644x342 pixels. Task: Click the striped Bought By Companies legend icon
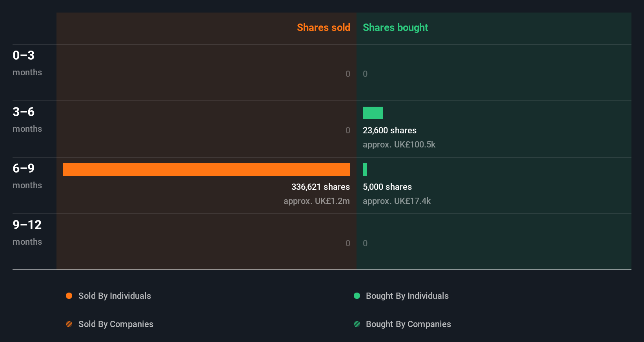click(357, 324)
